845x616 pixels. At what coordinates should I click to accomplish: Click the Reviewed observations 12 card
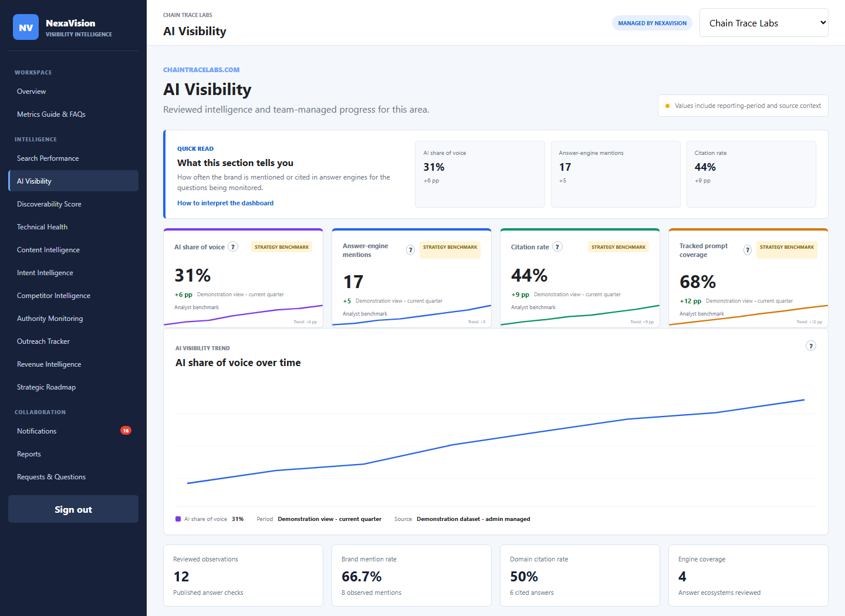[243, 576]
